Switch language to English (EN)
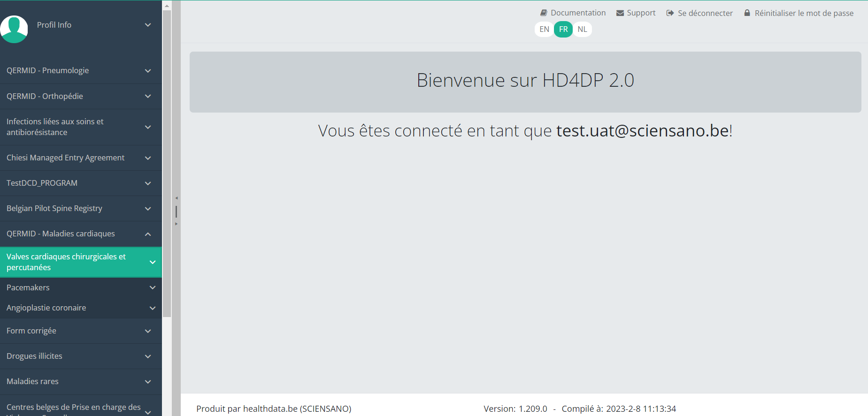 click(x=544, y=29)
